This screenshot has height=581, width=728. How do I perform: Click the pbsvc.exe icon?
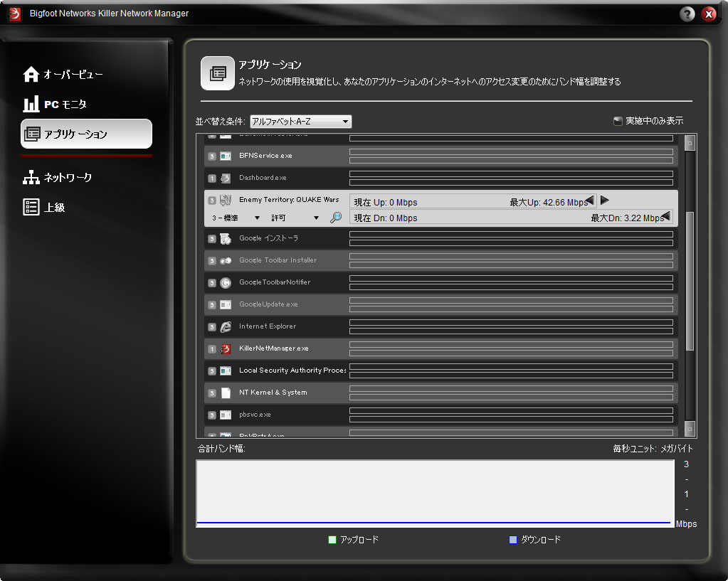pos(226,415)
